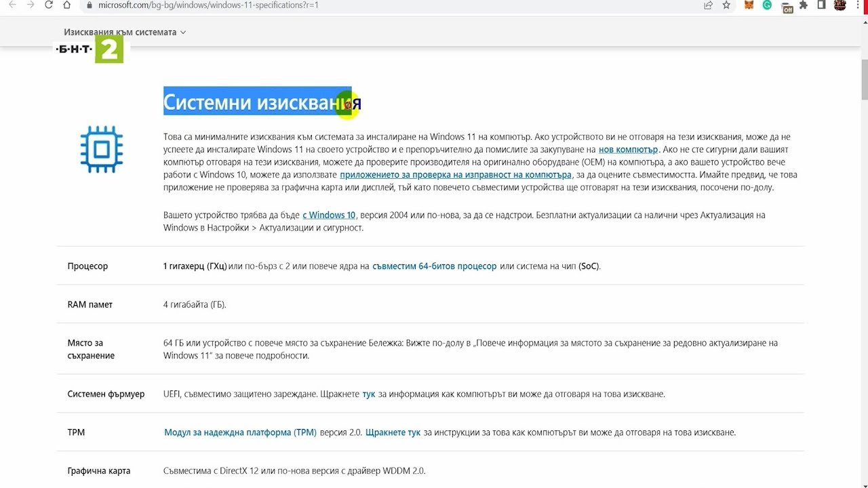Open the profile avatar menu

[x=840, y=5]
